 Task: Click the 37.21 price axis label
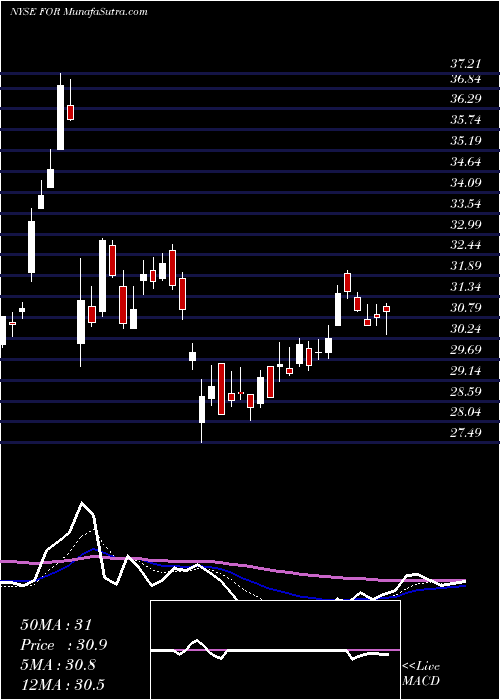coord(466,65)
